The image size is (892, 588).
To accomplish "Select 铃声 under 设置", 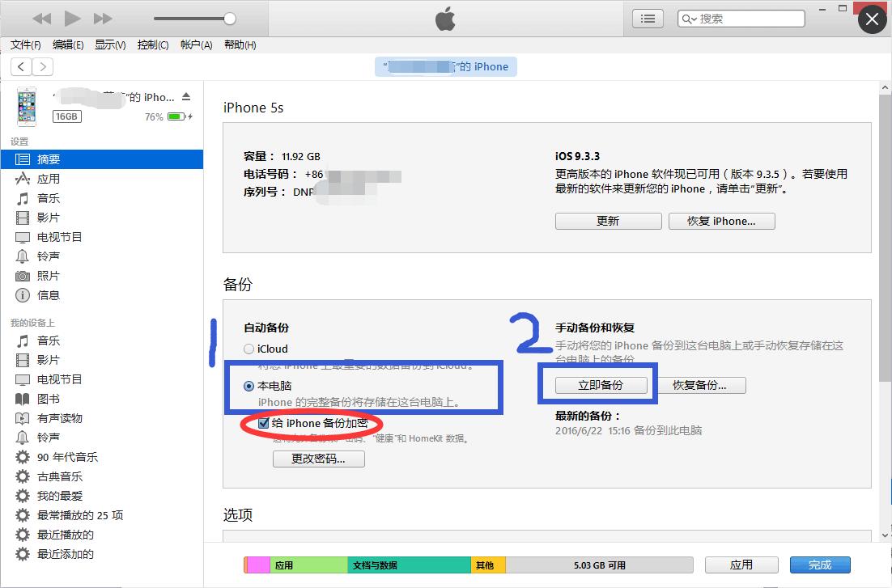I will (x=47, y=256).
